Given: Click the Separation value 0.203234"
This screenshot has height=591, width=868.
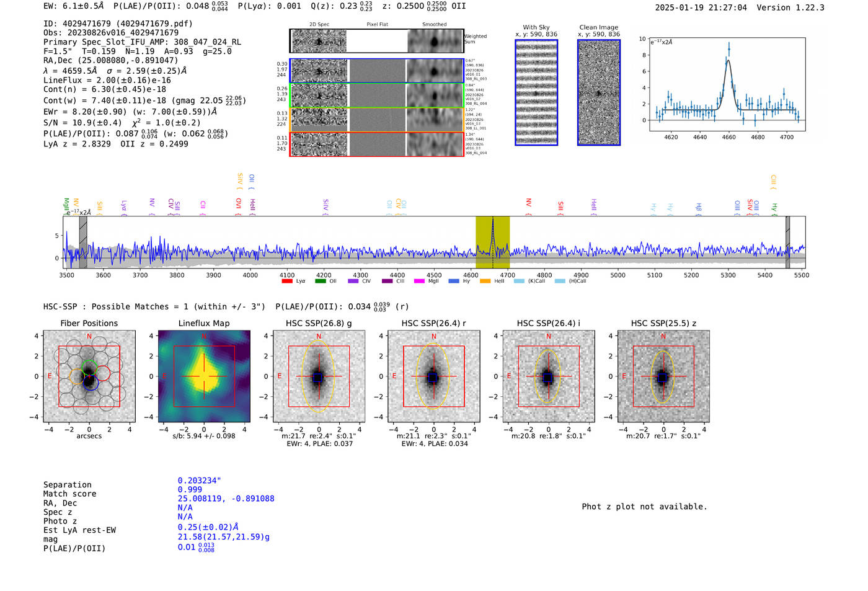Looking at the screenshot, I should point(200,481).
